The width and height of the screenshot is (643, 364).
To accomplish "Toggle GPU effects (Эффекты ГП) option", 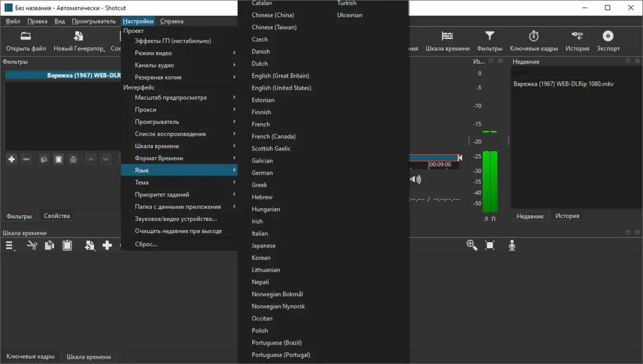I will point(173,41).
